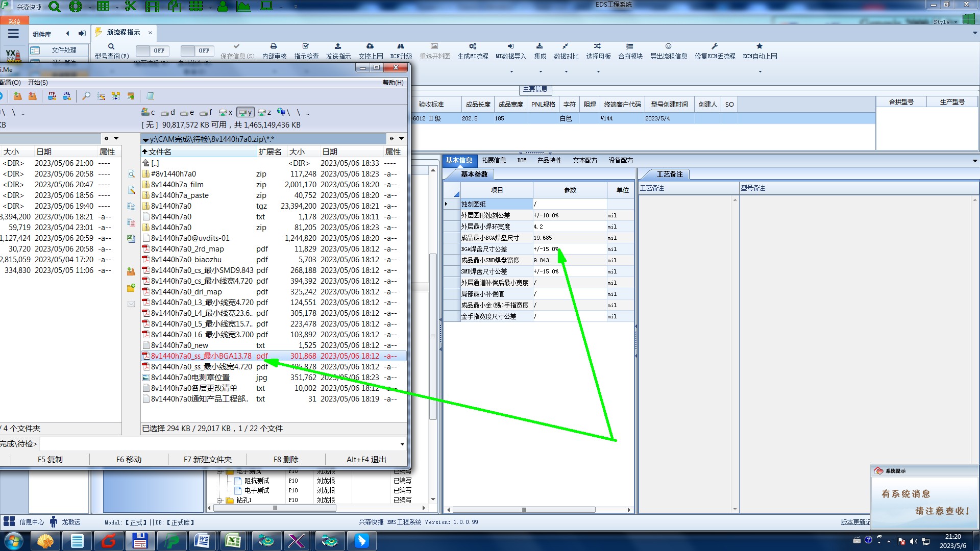Switch to 设备配方 tab
The image size is (980, 551).
click(x=621, y=160)
